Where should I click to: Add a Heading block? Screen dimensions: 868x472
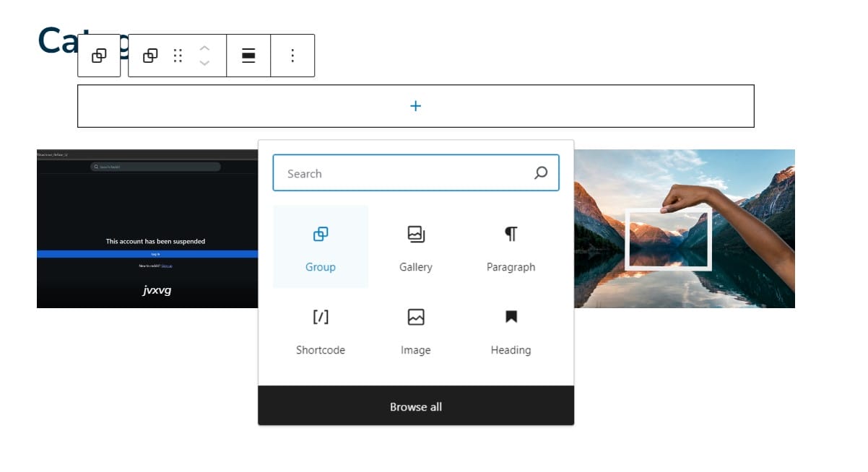tap(511, 330)
